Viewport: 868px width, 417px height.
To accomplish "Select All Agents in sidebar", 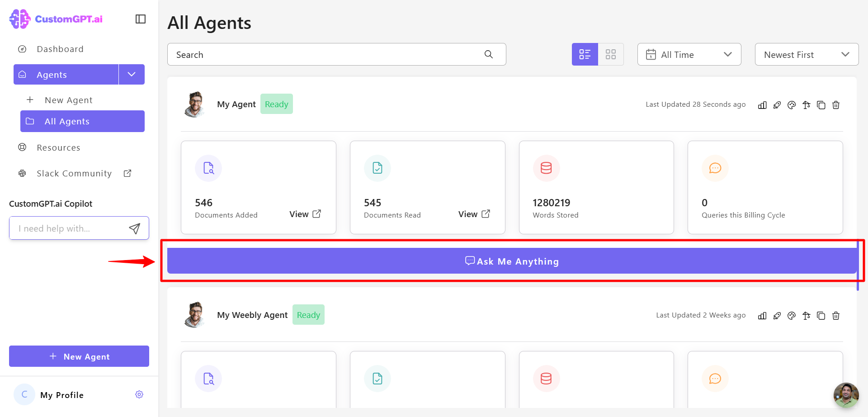I will point(82,121).
